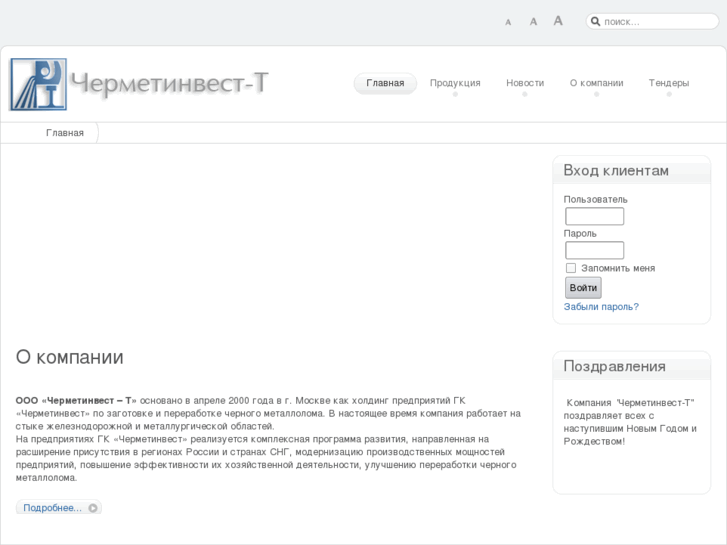Click the bold ООО «Черметинвест – Т» text
Image resolution: width=727 pixels, height=545 pixels.
coord(76,400)
